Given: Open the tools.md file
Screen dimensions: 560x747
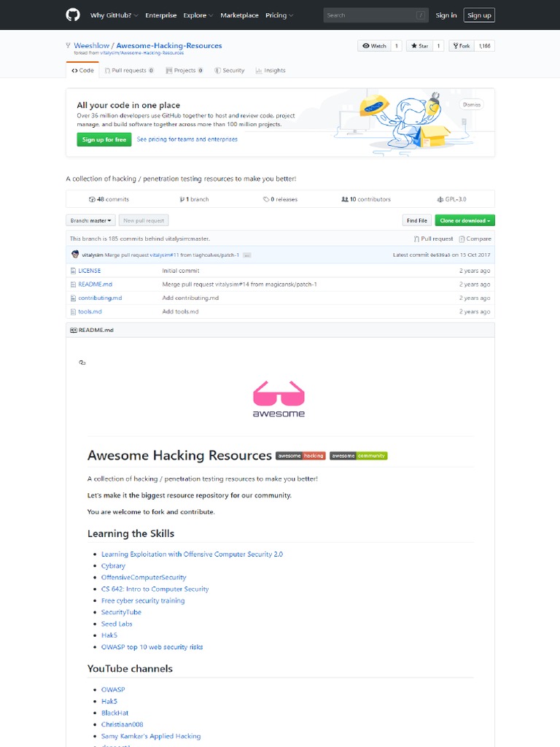Looking at the screenshot, I should 90,311.
